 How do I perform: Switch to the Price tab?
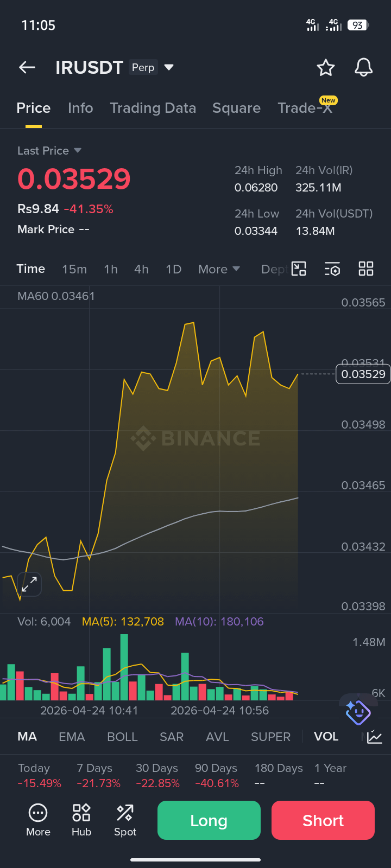pos(34,108)
